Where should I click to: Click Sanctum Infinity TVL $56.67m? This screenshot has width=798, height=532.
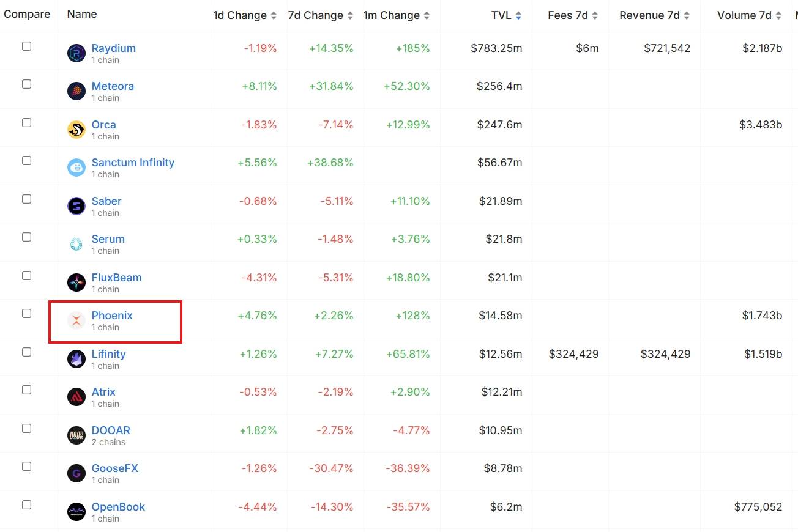coord(500,163)
